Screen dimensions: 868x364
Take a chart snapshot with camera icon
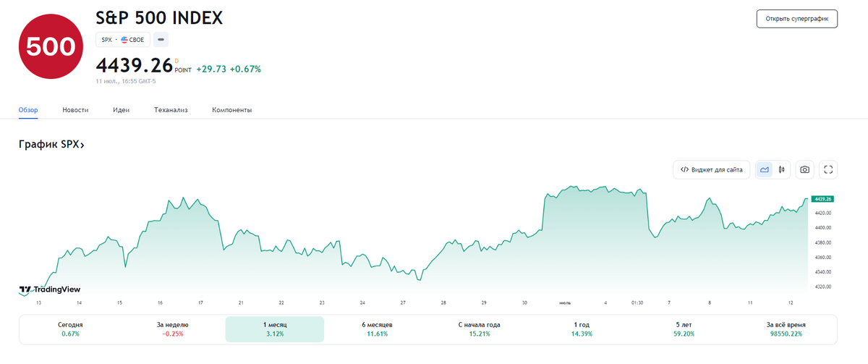(804, 170)
